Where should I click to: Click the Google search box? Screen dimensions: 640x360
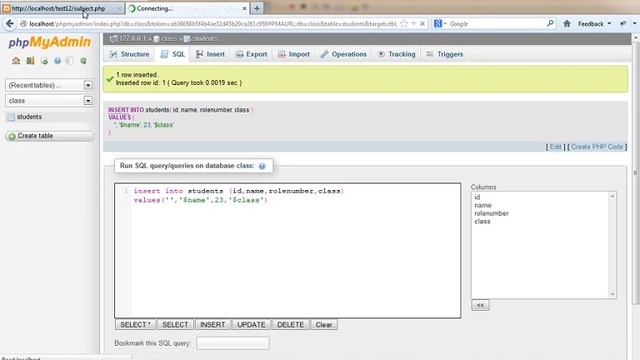coord(496,24)
